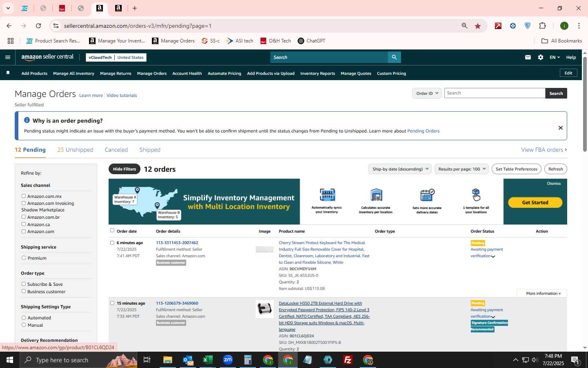Open the messages envelope icon

tap(528, 57)
